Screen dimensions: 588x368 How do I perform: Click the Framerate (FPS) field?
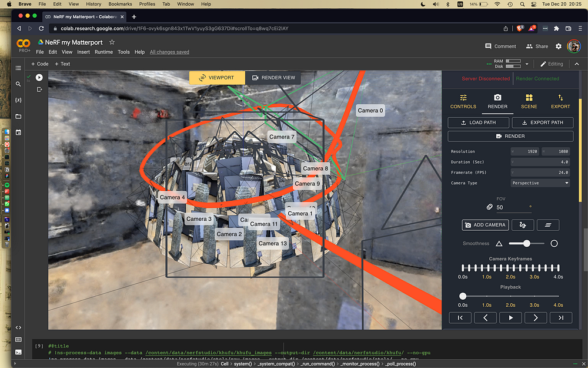click(x=540, y=173)
